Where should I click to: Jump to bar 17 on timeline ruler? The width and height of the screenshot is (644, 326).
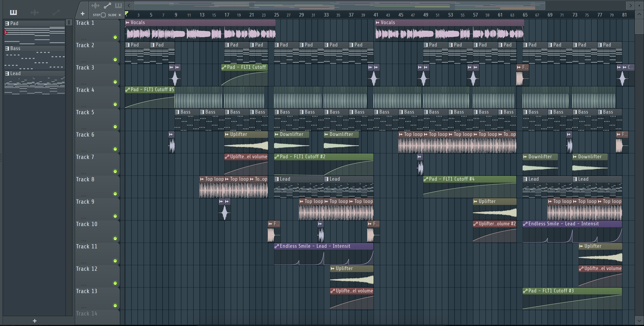[227, 15]
